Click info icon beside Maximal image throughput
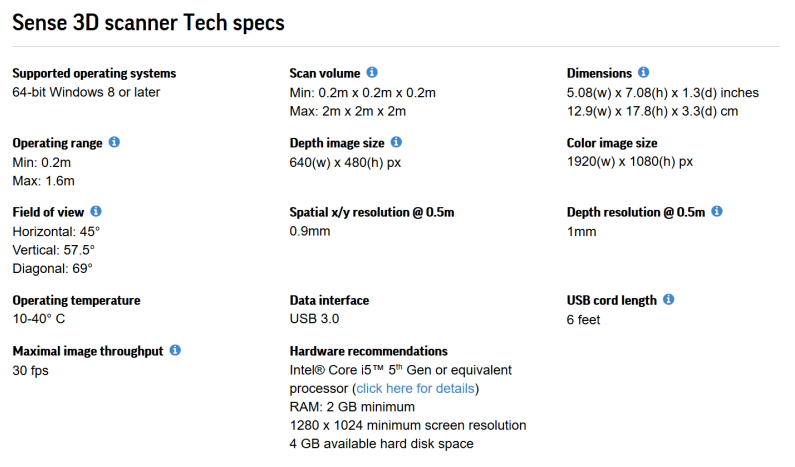Viewport: 795px width, 467px height. coord(175,350)
